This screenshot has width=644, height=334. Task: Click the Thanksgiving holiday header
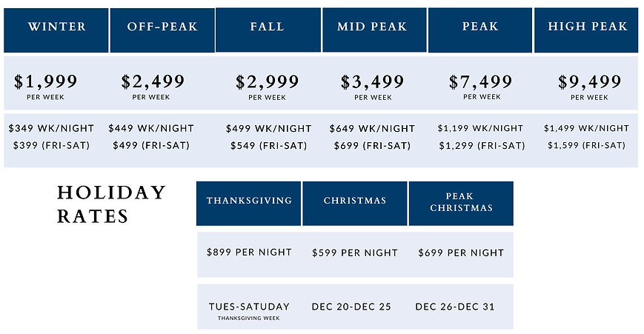(249, 201)
